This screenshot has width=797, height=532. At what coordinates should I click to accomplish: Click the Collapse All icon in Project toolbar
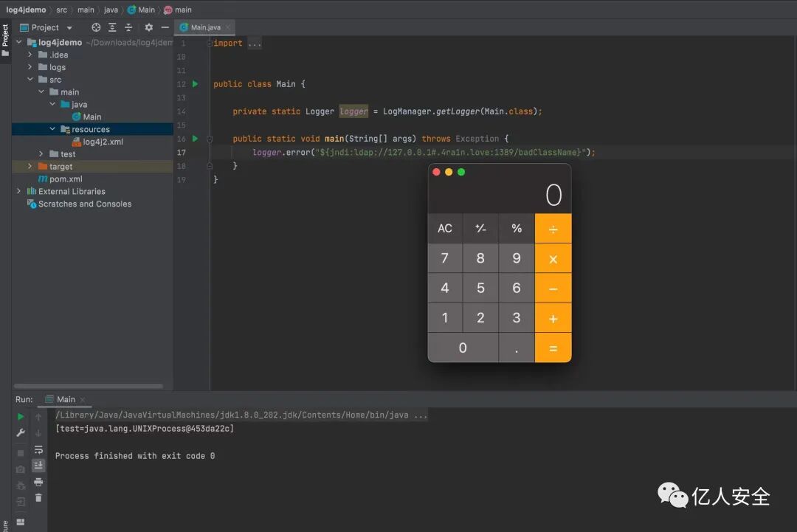pyautogui.click(x=128, y=27)
